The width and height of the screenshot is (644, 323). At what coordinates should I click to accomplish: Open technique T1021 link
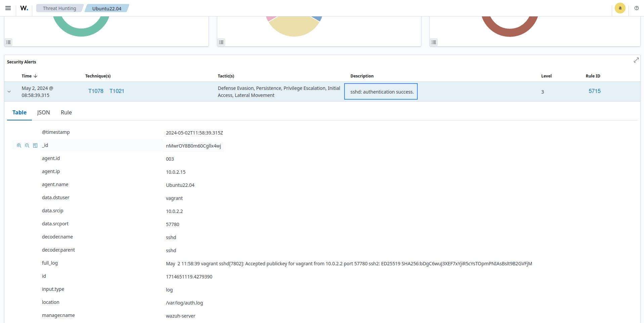tap(117, 91)
